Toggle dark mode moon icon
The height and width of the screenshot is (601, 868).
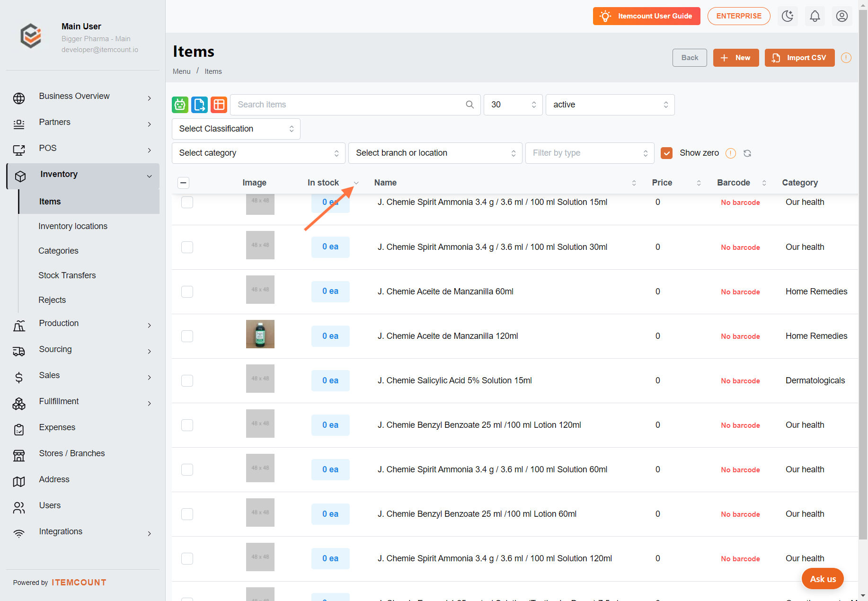coord(788,16)
